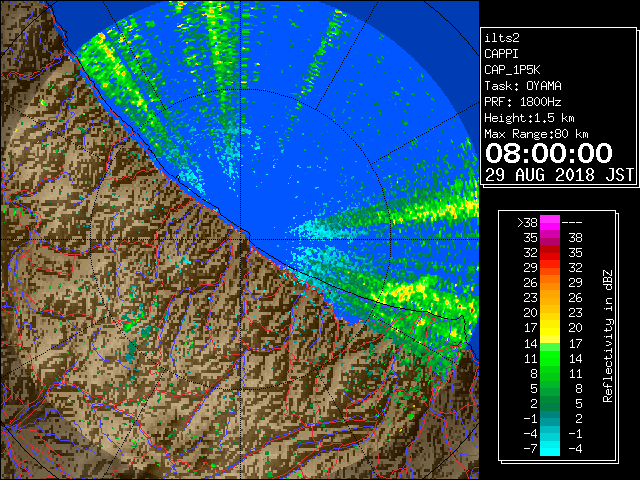The height and width of the screenshot is (480, 640).
Task: Click the 'Reflectivity in dBZ' legend title
Action: (x=608, y=336)
